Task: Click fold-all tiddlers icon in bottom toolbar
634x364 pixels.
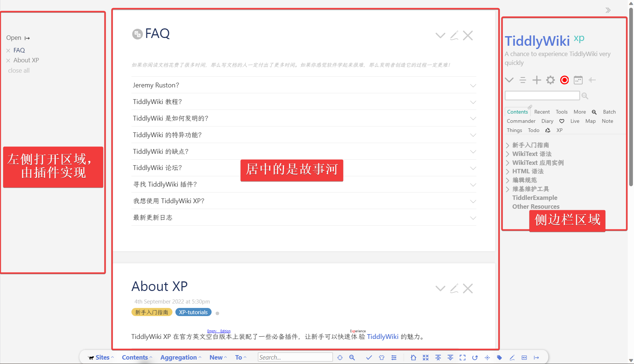Action: tap(438, 357)
